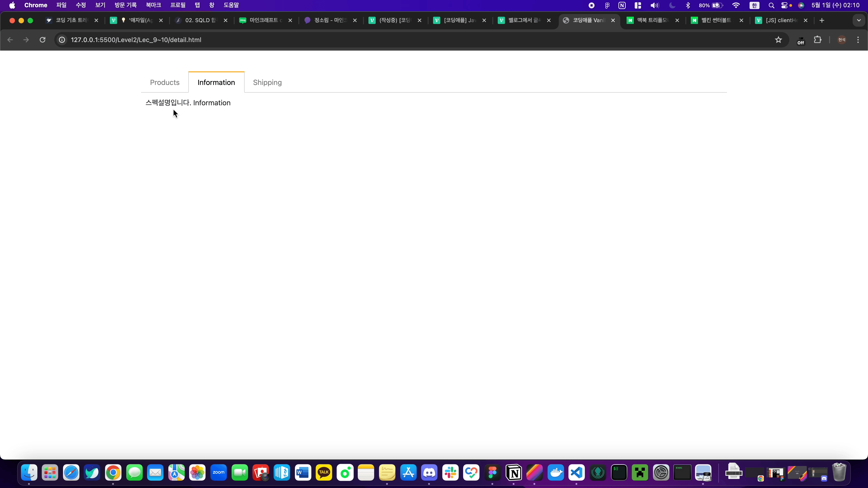This screenshot has width=868, height=488.
Task: Open the volume control slider icon
Action: [654, 5]
